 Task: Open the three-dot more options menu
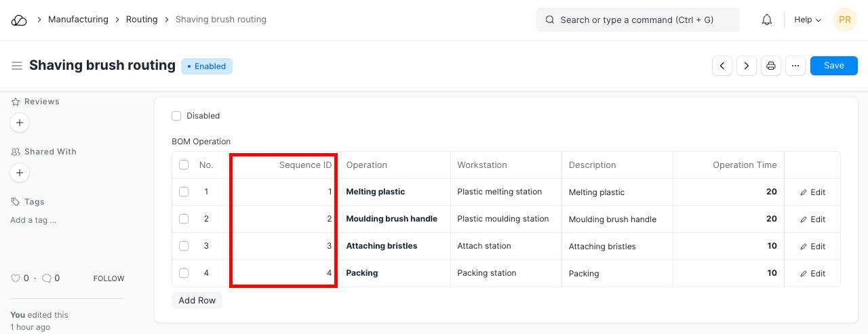pyautogui.click(x=795, y=66)
